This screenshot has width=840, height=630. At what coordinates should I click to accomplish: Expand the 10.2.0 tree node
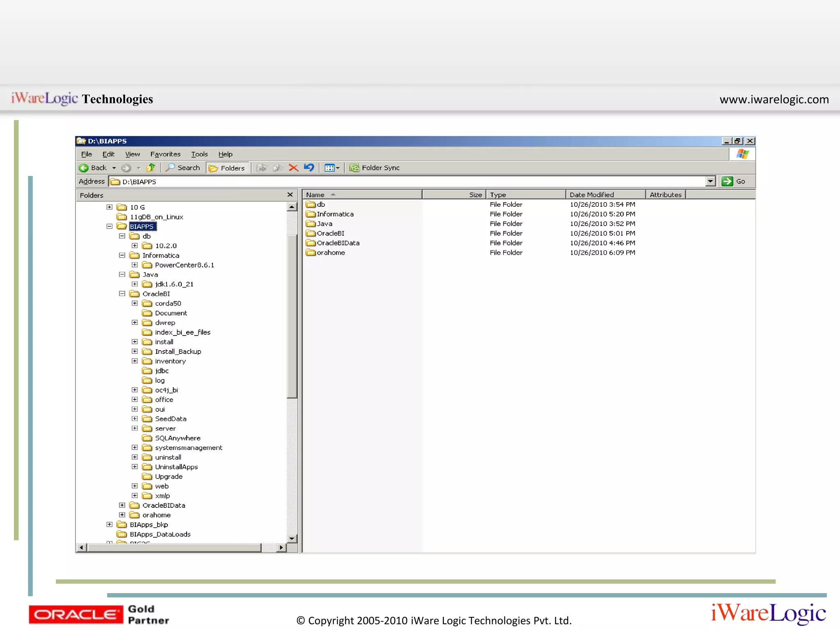[x=135, y=246]
